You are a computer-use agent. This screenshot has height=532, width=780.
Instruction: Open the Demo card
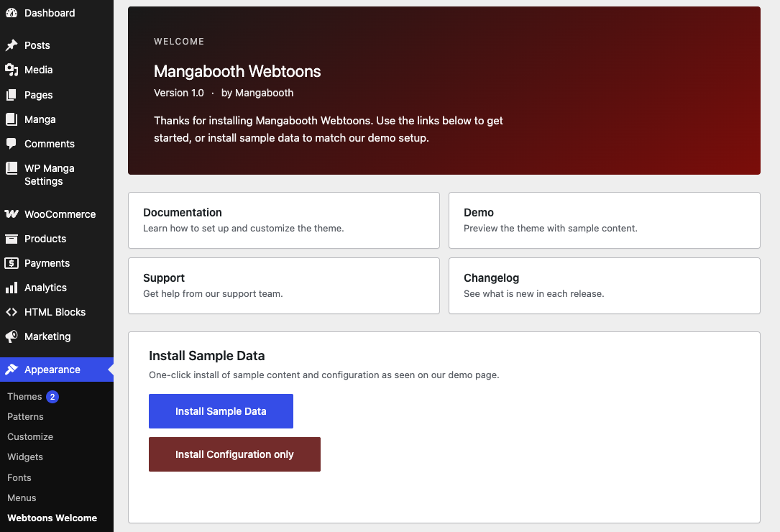click(x=605, y=221)
